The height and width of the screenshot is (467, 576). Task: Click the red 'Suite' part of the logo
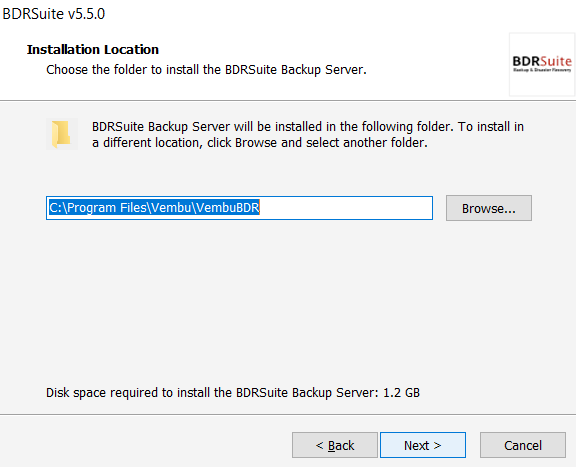556,61
